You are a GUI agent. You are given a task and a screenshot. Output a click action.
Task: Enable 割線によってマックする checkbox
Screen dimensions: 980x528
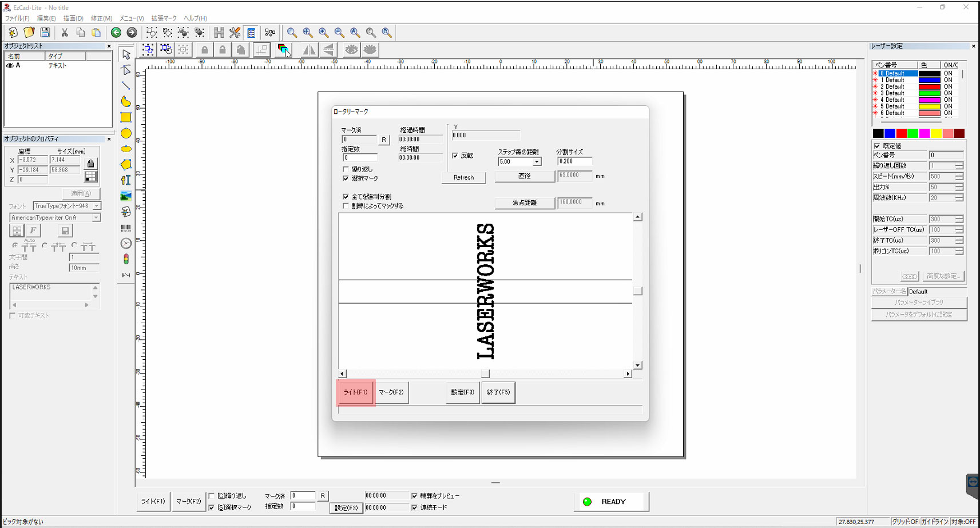pos(346,206)
